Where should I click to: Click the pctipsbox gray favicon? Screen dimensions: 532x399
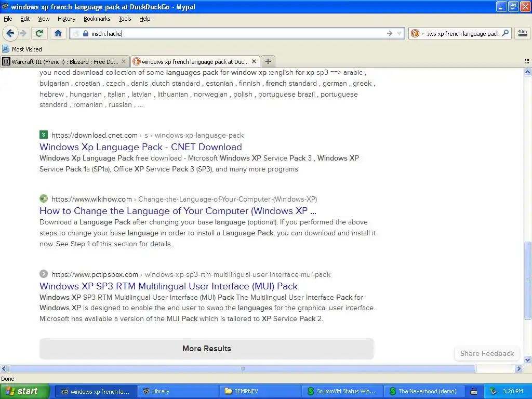(x=44, y=273)
